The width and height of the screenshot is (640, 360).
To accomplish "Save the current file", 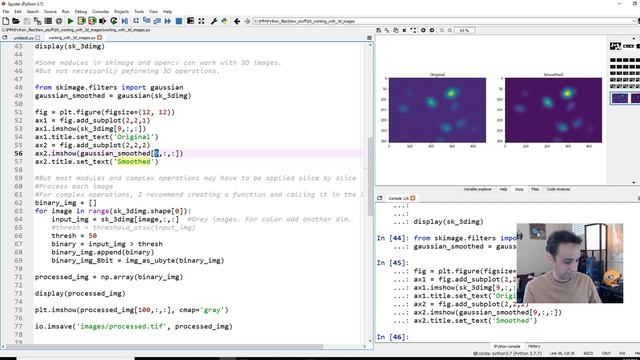I will [x=27, y=21].
